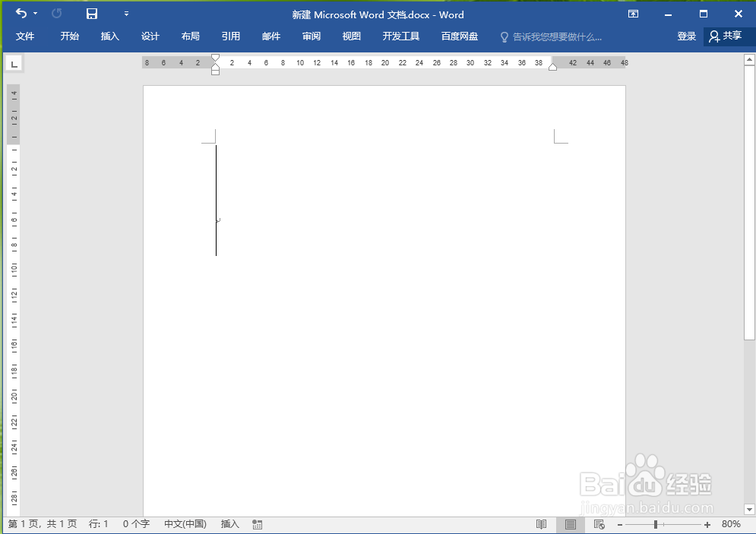The image size is (756, 534).
Task: Click the Undo arrow icon
Action: click(x=21, y=14)
